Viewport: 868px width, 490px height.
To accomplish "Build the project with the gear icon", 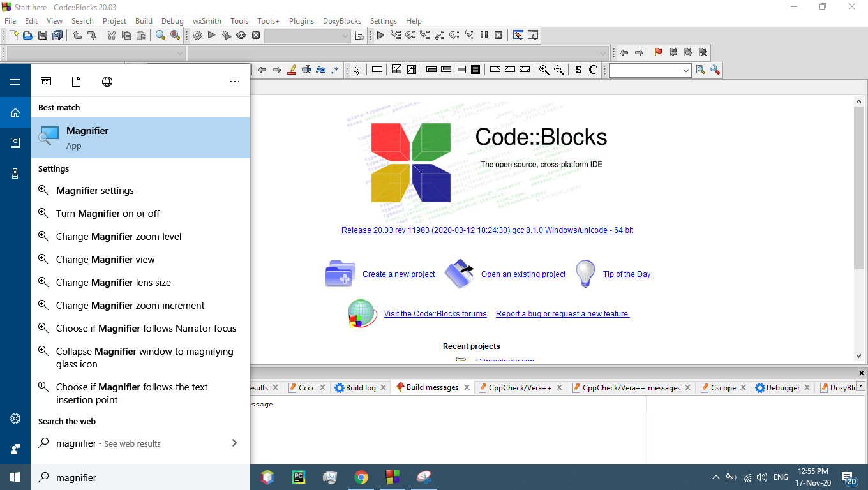I will coord(197,35).
